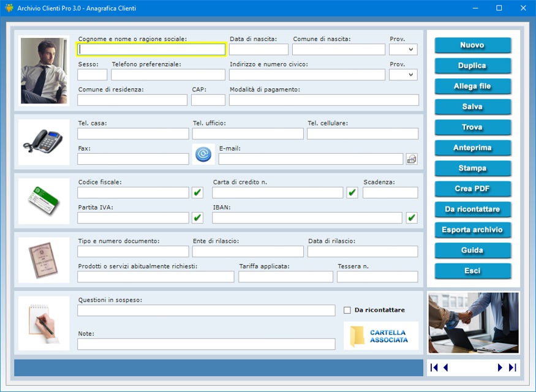Image resolution: width=536 pixels, height=392 pixels.
Task: Click the Nuovo button
Action: [473, 45]
